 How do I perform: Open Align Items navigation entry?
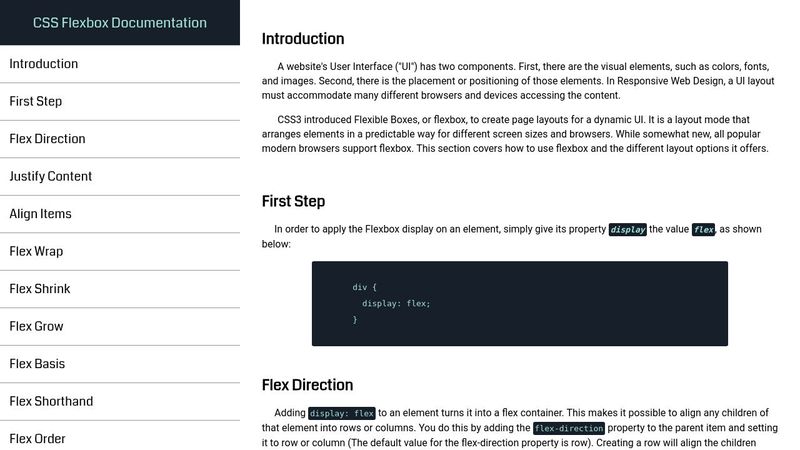[x=120, y=214]
